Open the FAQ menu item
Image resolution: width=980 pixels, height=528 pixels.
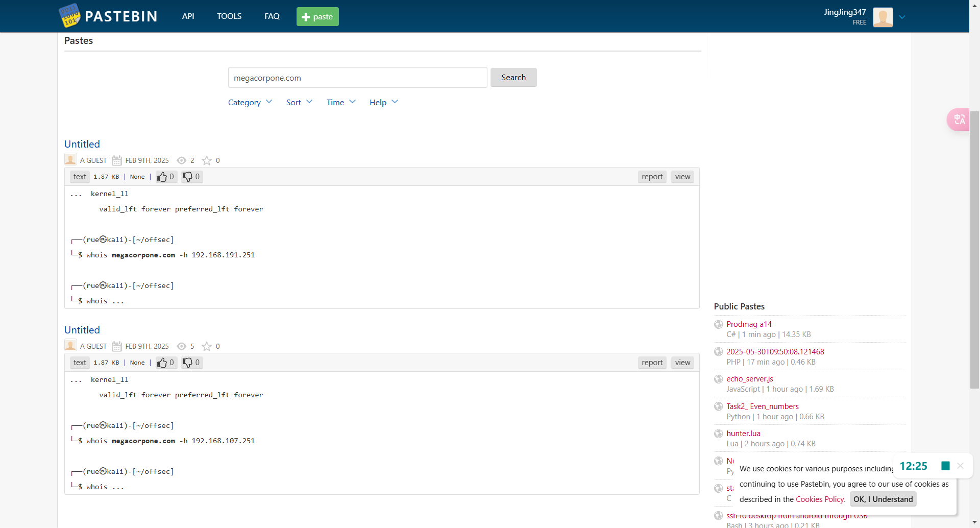click(x=272, y=16)
